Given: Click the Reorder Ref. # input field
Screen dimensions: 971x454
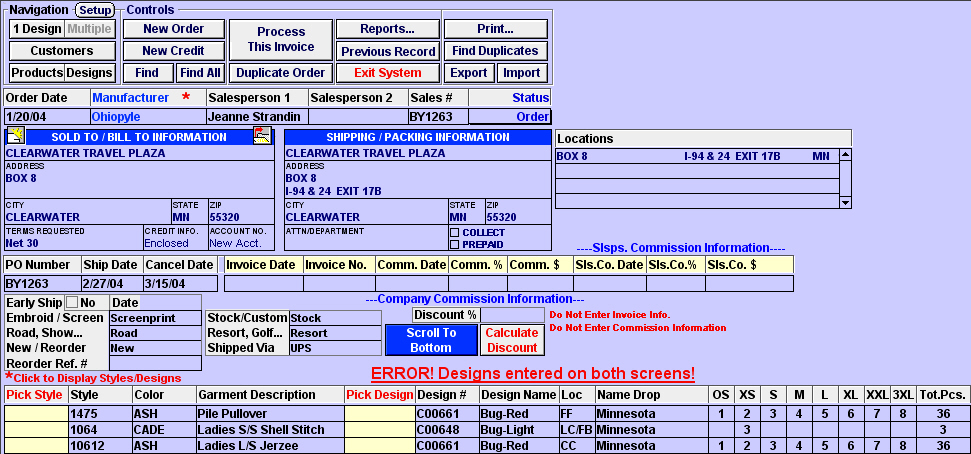Looking at the screenshot, I should point(155,363).
